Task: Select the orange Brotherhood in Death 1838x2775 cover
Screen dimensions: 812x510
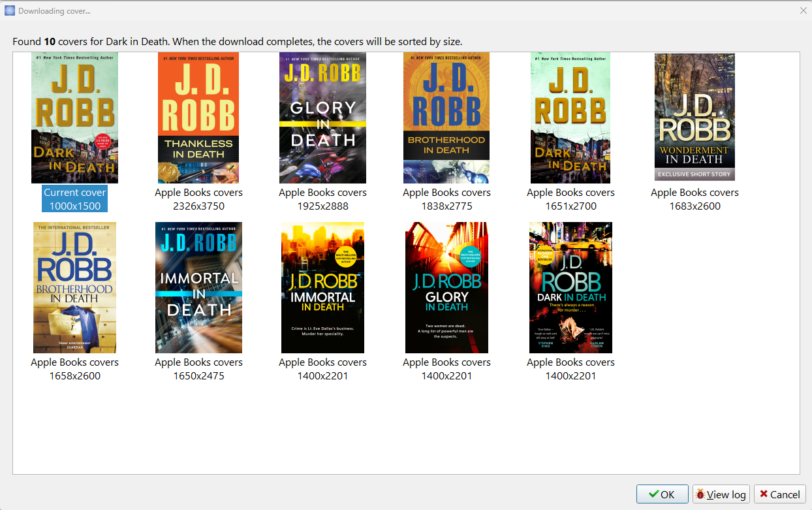Action: pyautogui.click(x=446, y=118)
